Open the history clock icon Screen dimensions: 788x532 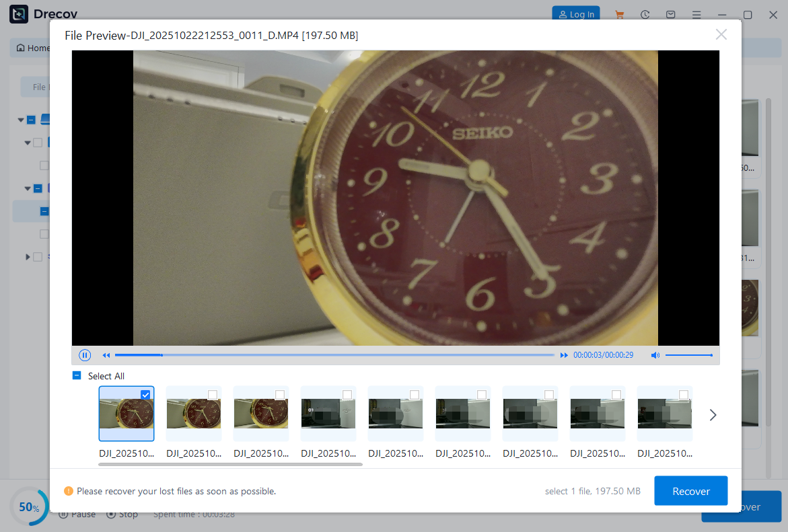click(645, 14)
